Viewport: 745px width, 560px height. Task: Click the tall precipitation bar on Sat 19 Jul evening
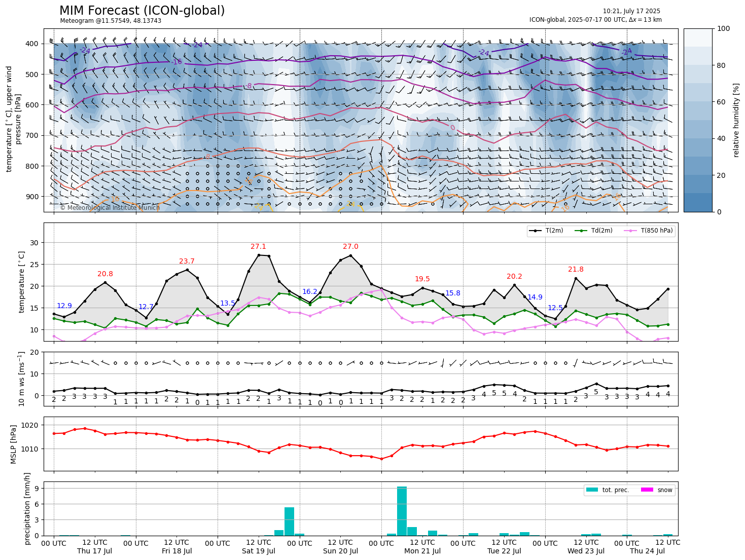[x=289, y=521]
